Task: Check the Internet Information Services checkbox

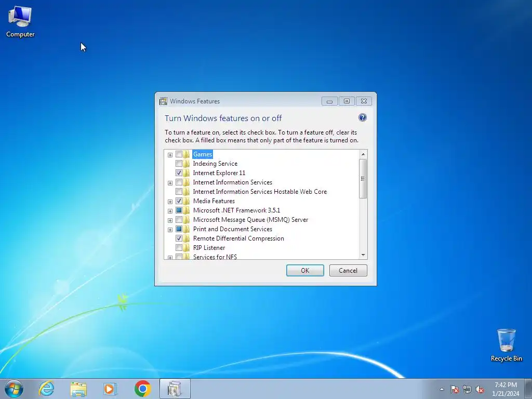Action: click(x=179, y=182)
